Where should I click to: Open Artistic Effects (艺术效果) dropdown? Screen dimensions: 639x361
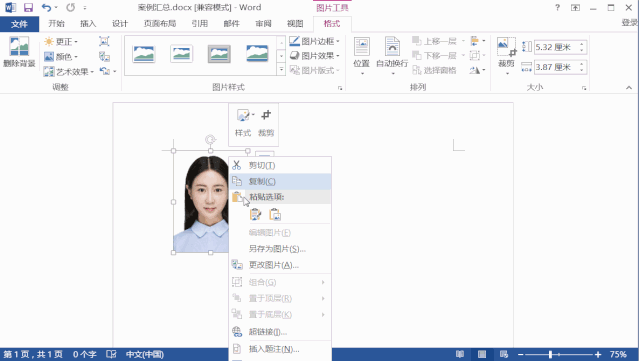click(x=69, y=72)
